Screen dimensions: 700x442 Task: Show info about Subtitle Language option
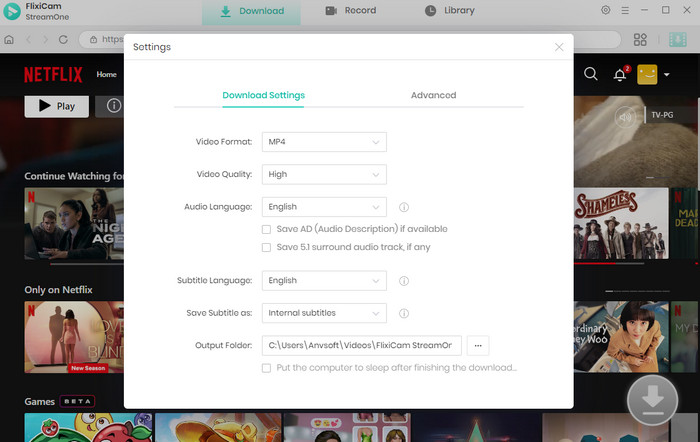[404, 281]
